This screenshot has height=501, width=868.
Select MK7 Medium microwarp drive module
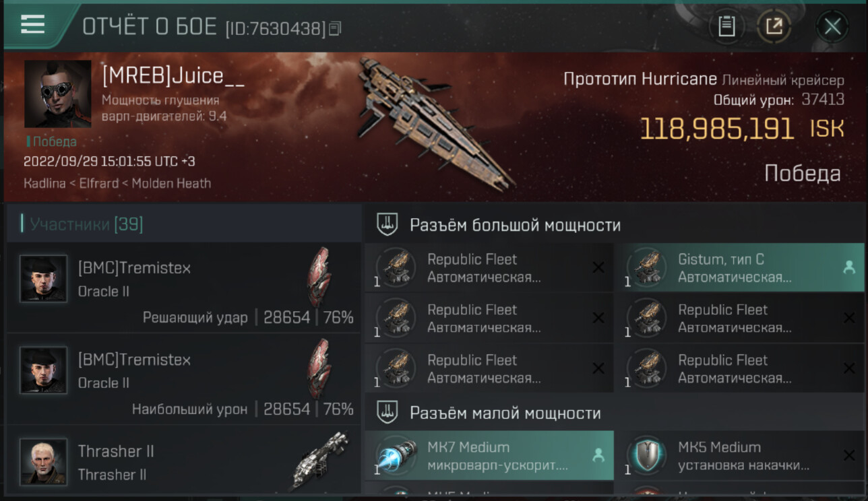[489, 455]
